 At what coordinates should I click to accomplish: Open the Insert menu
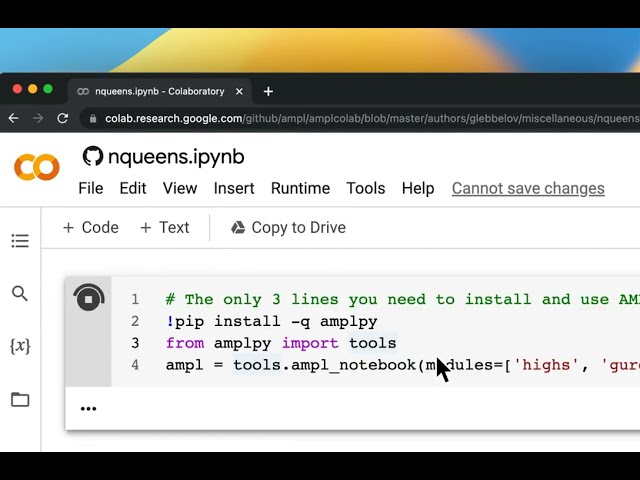(234, 188)
